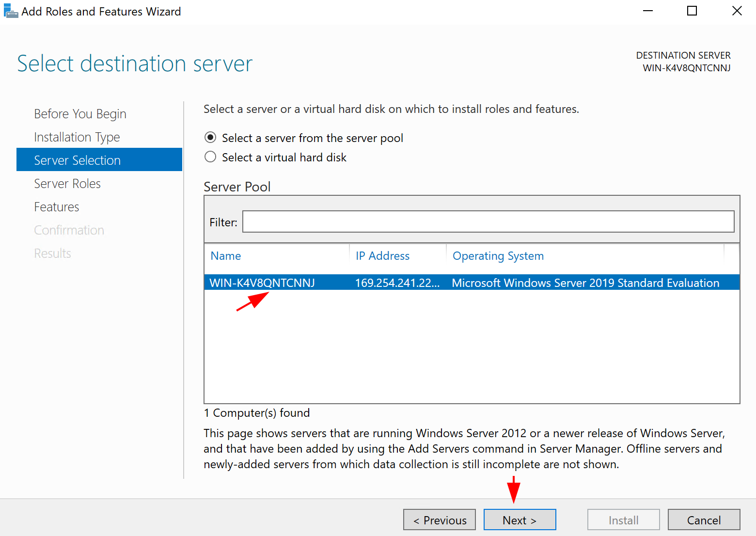This screenshot has height=536, width=756.
Task: Cancel the wizard
Action: click(704, 520)
